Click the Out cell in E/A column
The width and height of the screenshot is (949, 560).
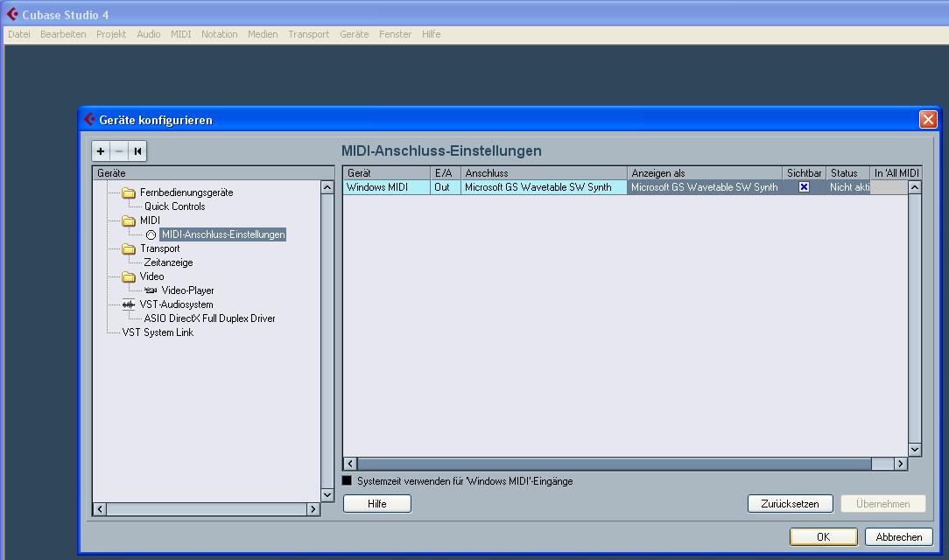pyautogui.click(x=446, y=187)
